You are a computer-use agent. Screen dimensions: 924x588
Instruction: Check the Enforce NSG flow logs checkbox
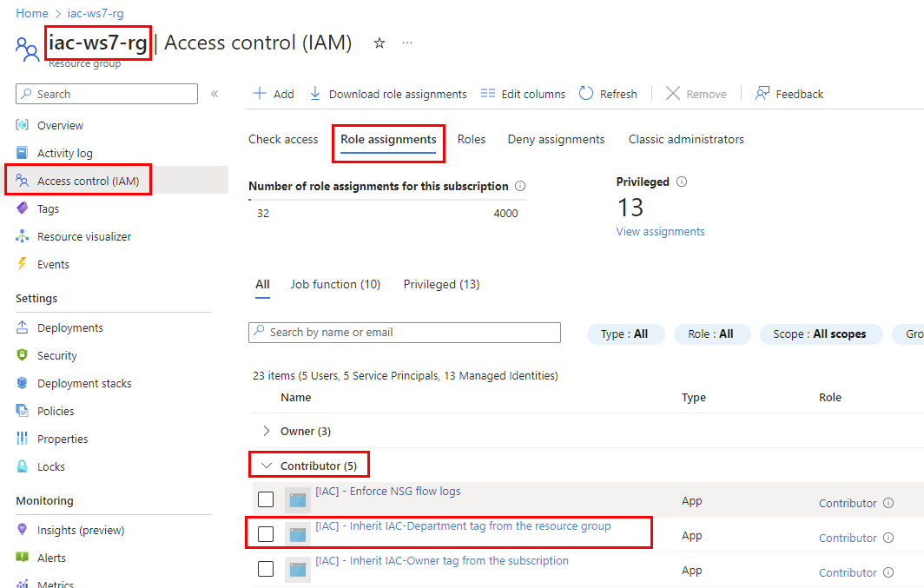pos(266,499)
